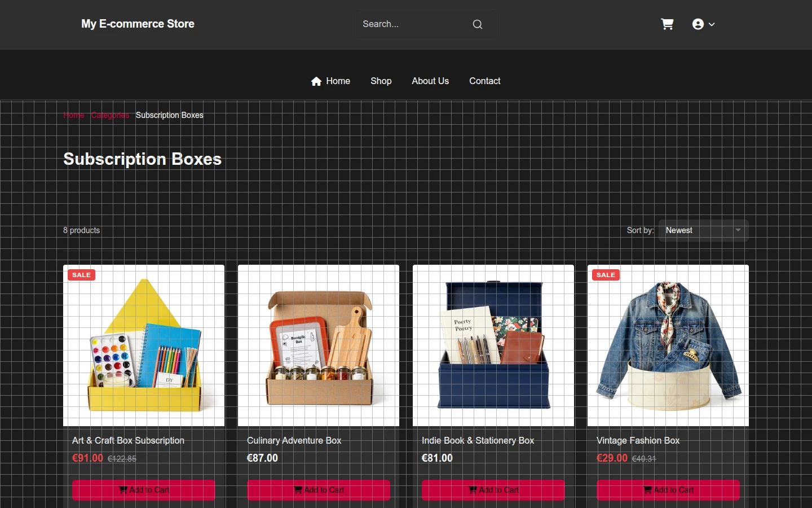Open the Shop menu item
The height and width of the screenshot is (508, 812).
pyautogui.click(x=381, y=81)
